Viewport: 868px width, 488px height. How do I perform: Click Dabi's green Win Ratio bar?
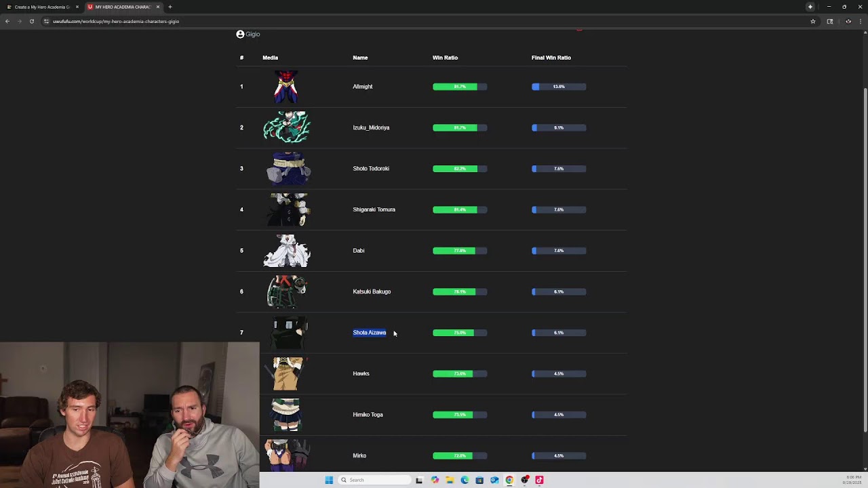pyautogui.click(x=454, y=251)
